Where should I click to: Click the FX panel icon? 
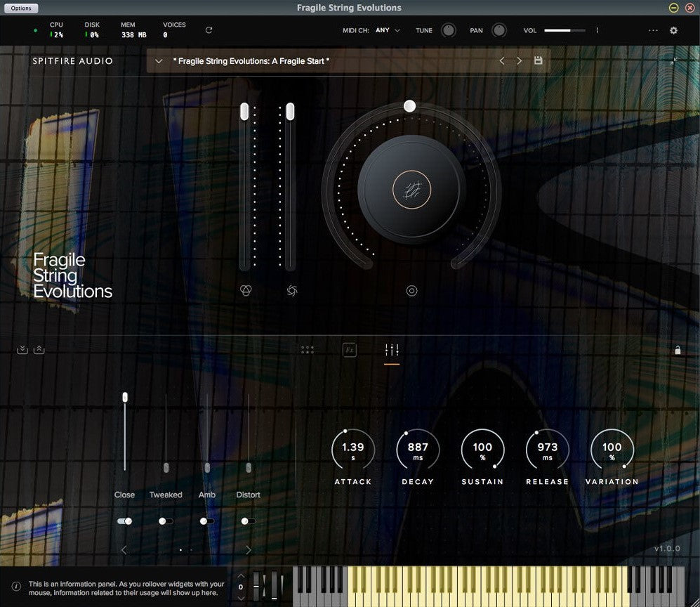coord(350,350)
